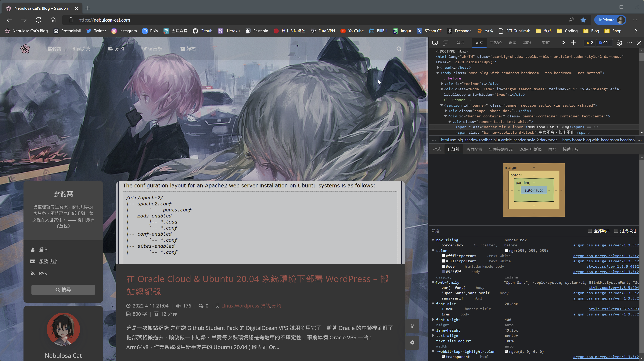Open DevTools settings gear icon

(x=619, y=43)
